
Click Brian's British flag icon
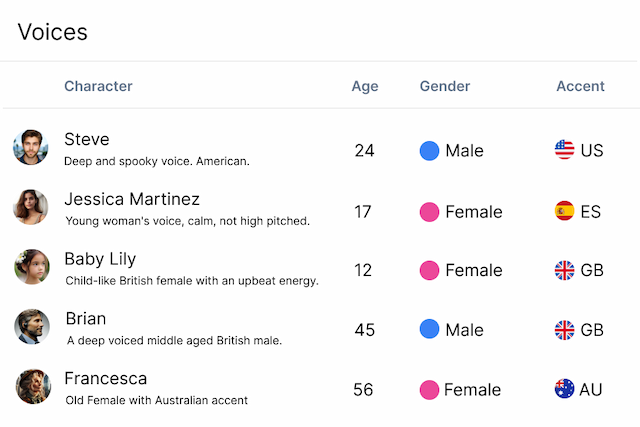tap(565, 330)
